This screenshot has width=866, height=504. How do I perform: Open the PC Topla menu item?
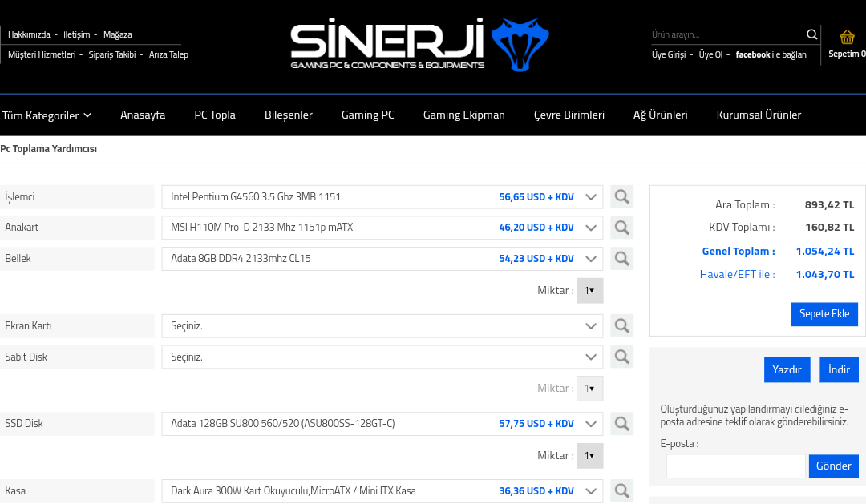[x=215, y=115]
